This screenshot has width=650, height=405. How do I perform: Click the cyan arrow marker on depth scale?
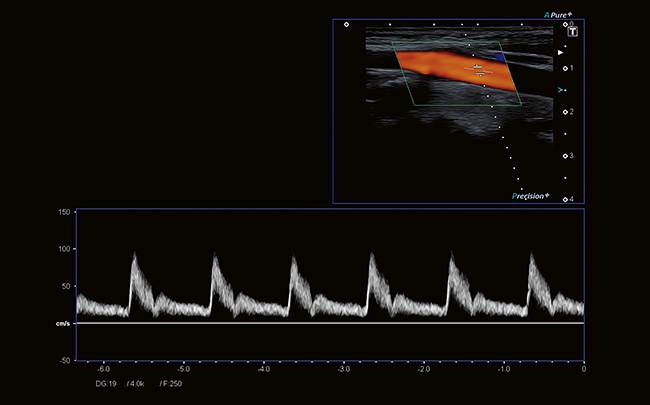pos(561,90)
